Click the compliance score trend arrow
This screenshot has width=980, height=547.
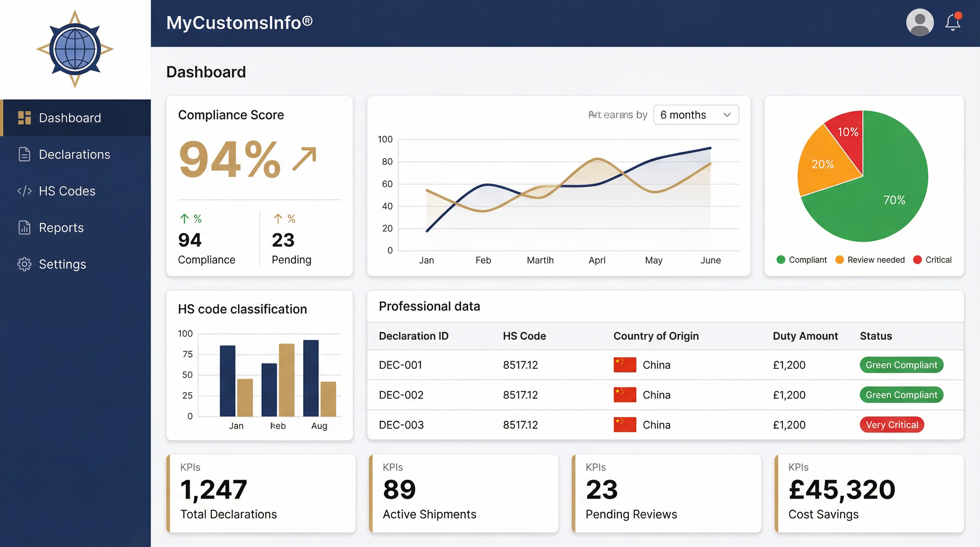pyautogui.click(x=304, y=158)
